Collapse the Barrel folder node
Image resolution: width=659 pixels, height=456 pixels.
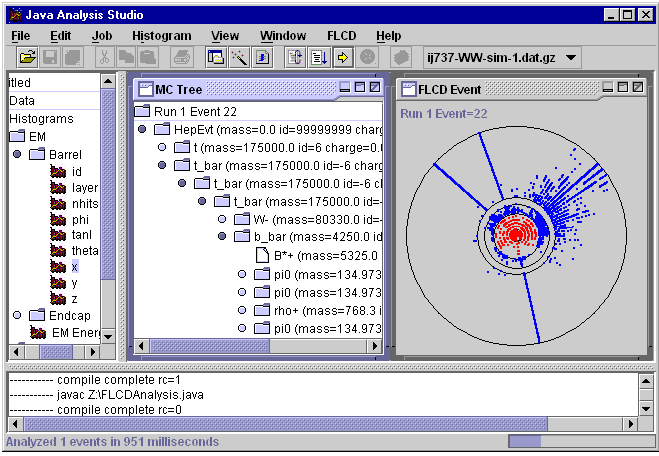17,155
